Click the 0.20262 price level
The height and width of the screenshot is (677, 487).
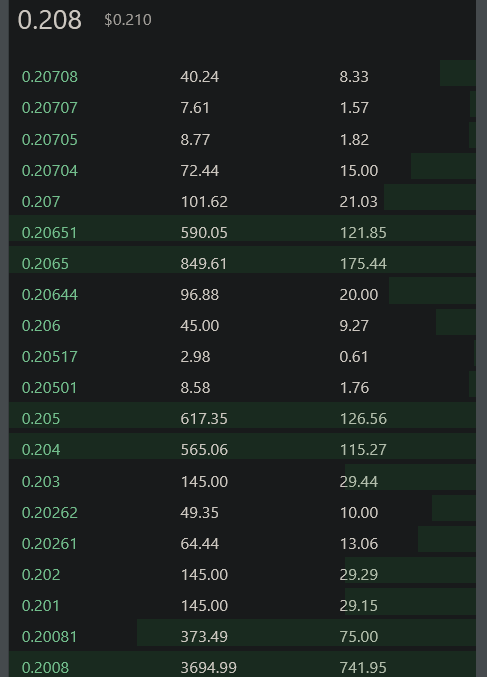50,512
